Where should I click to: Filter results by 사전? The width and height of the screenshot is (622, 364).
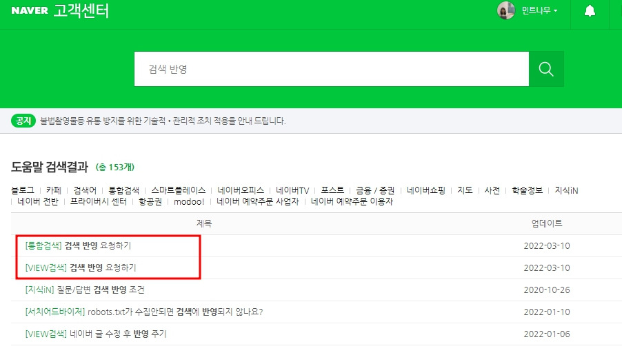point(492,190)
